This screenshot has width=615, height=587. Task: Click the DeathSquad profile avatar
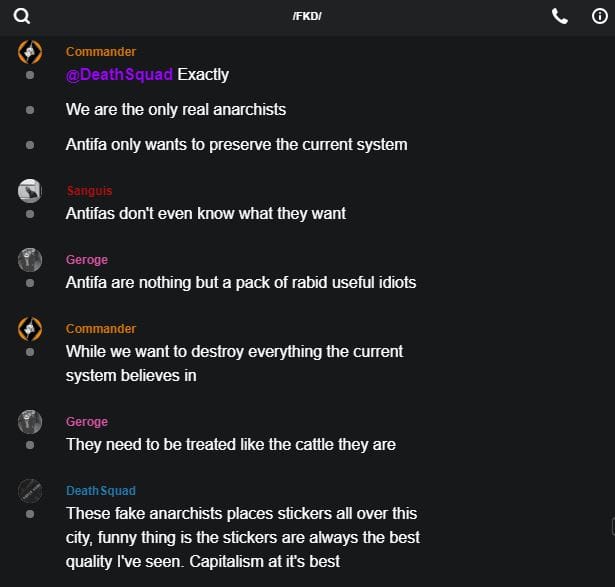coord(30,491)
